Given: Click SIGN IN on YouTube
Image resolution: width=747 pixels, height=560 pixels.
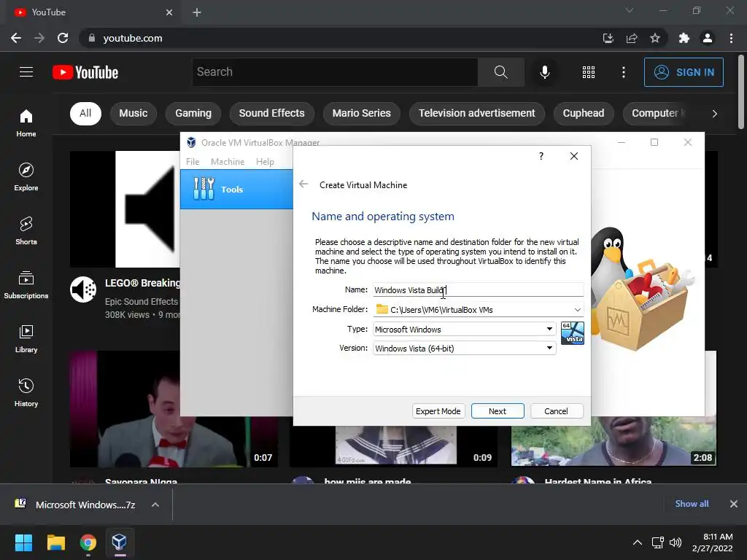Looking at the screenshot, I should click(684, 72).
